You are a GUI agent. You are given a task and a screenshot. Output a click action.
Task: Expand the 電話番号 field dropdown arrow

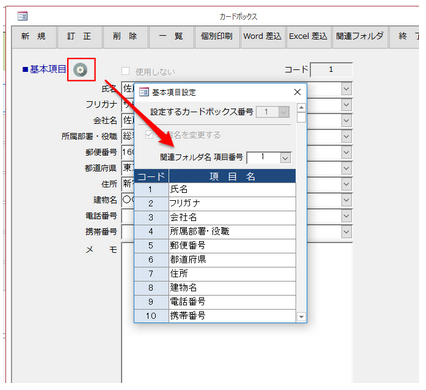347,216
